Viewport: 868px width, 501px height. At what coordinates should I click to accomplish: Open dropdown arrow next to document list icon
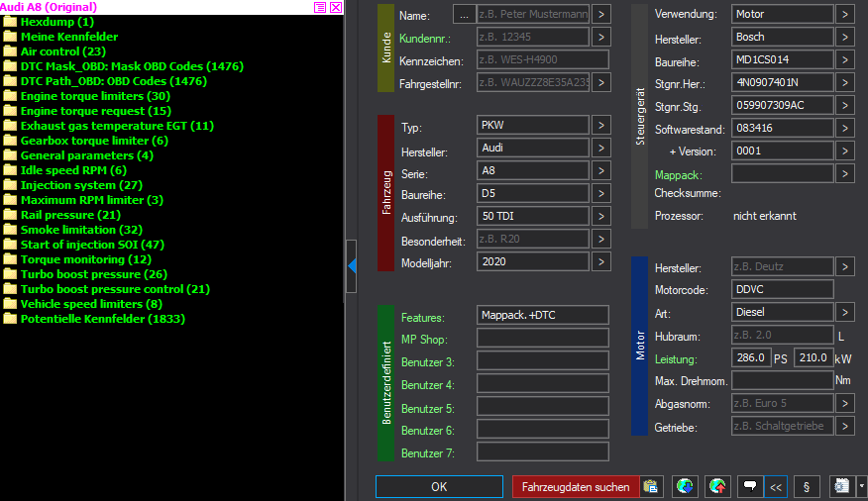pos(861,486)
